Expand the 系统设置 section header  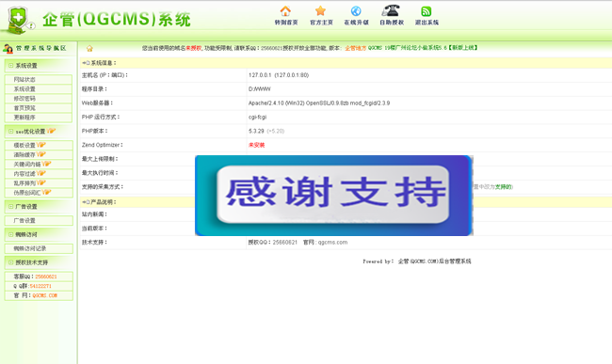point(39,66)
